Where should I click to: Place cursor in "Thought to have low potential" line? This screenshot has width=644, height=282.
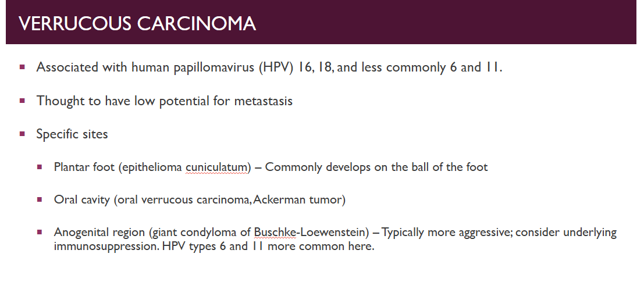pos(164,101)
